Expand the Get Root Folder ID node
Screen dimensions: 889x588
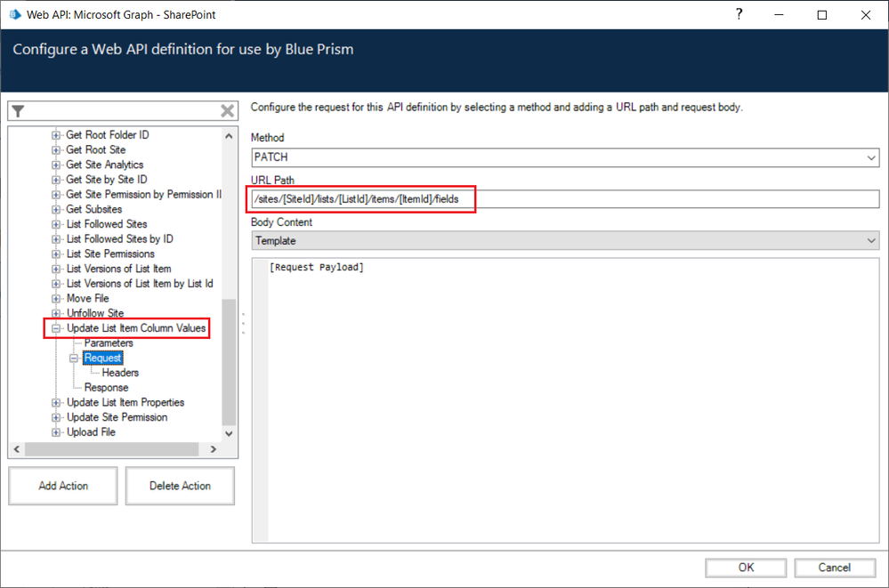click(55, 135)
